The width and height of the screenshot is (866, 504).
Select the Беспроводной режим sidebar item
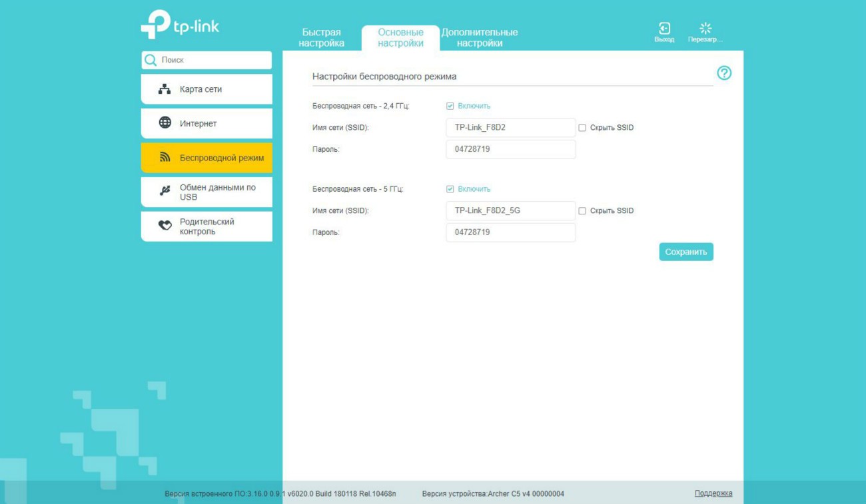(207, 158)
